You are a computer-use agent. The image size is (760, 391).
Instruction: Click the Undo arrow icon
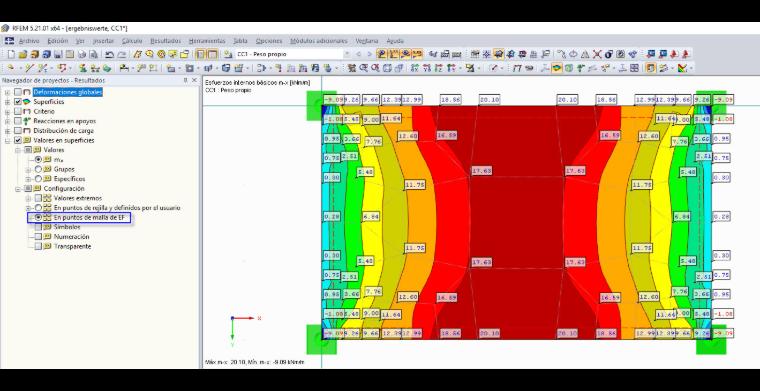(110, 54)
